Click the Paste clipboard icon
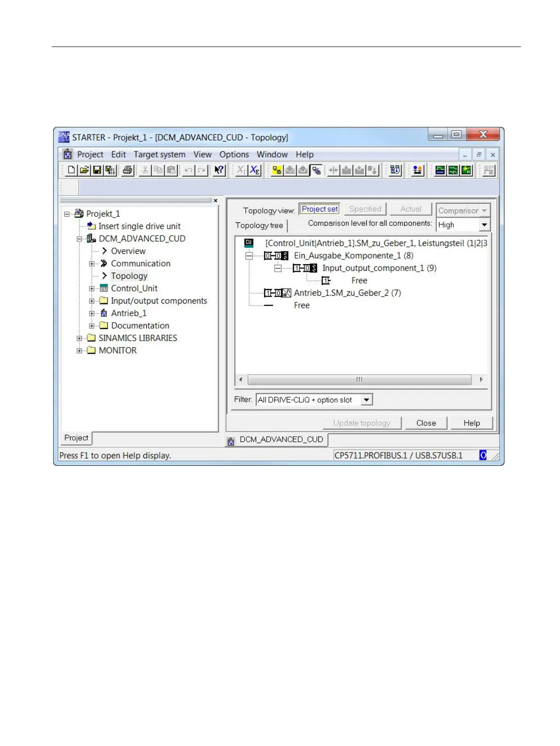 coord(172,170)
